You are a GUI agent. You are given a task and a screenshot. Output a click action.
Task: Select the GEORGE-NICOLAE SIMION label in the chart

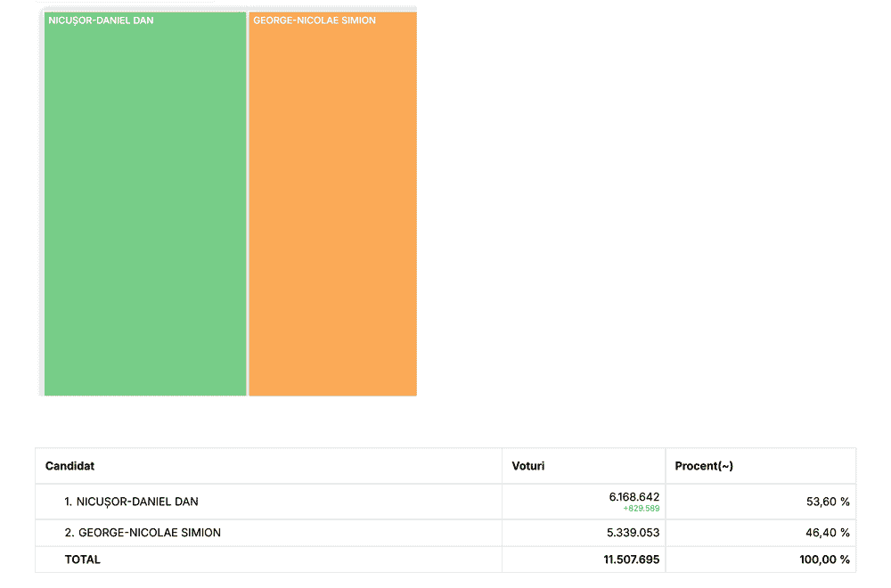click(315, 20)
